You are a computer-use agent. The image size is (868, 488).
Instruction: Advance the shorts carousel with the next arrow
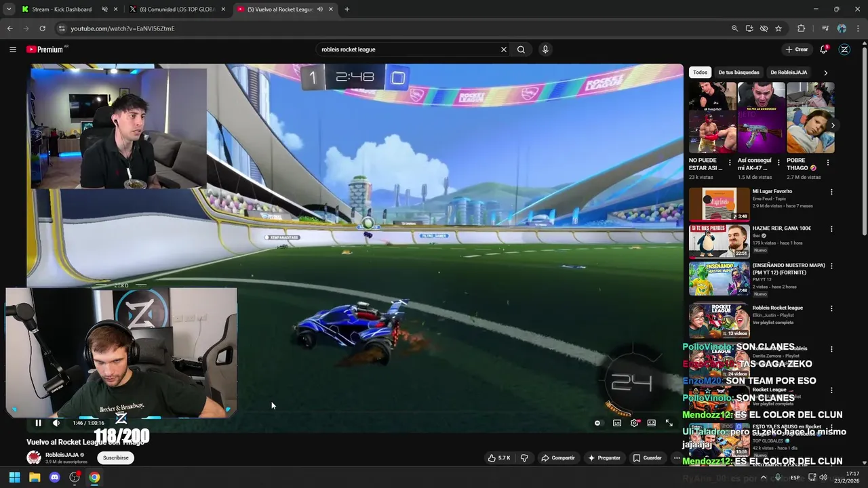833,125
